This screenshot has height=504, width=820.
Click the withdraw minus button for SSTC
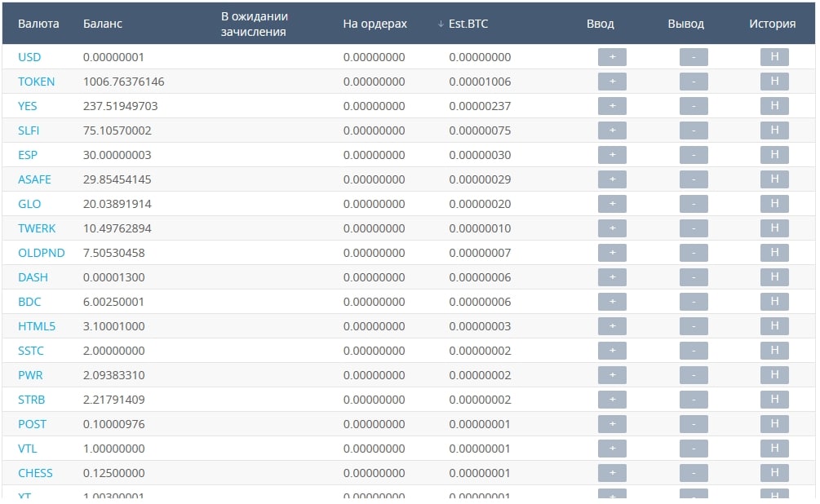[694, 351]
